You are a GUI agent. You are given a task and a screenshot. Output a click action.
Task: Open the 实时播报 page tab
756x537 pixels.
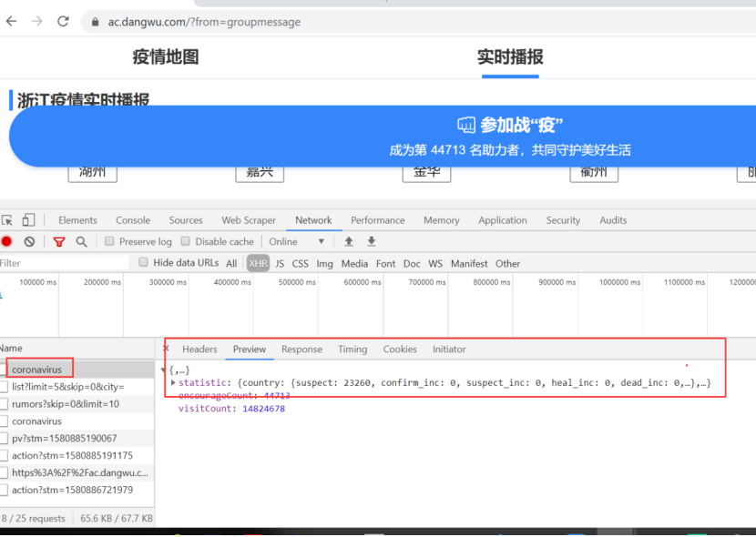pyautogui.click(x=510, y=56)
